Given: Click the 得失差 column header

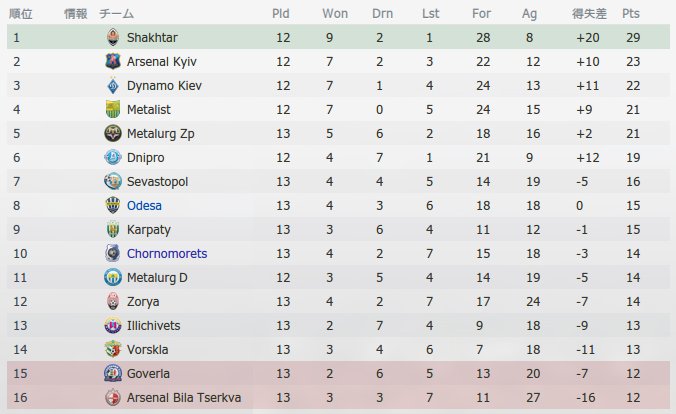Looking at the screenshot, I should tap(589, 14).
